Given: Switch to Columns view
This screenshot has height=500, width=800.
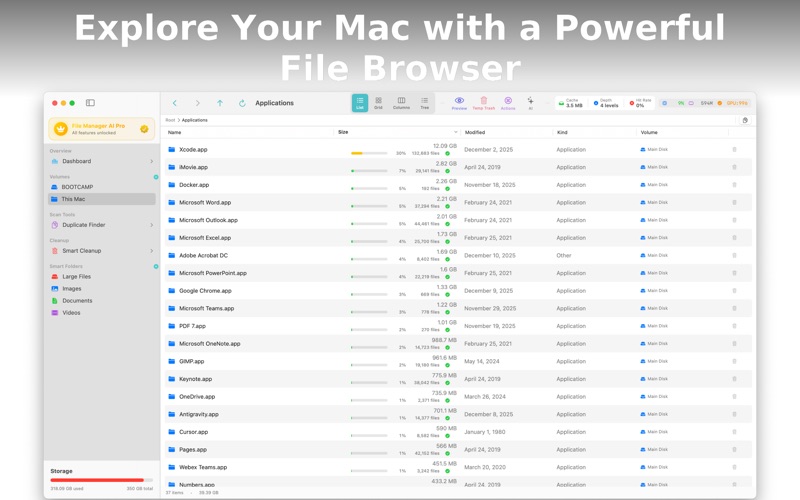Looking at the screenshot, I should [x=402, y=103].
